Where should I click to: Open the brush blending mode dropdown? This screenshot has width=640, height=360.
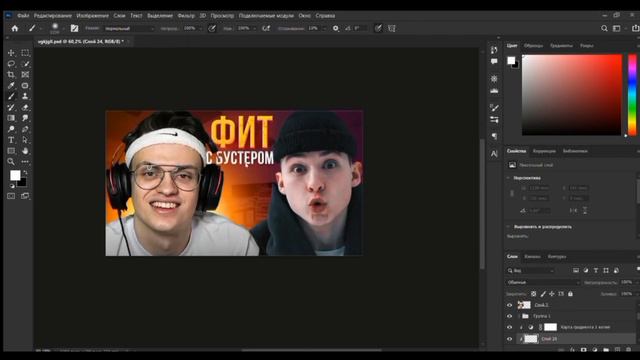129,29
